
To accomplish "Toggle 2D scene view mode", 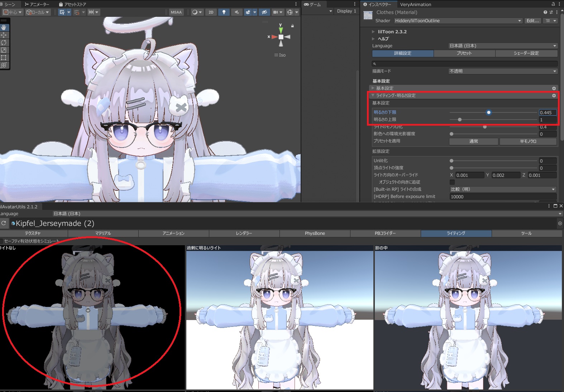I will coord(211,12).
